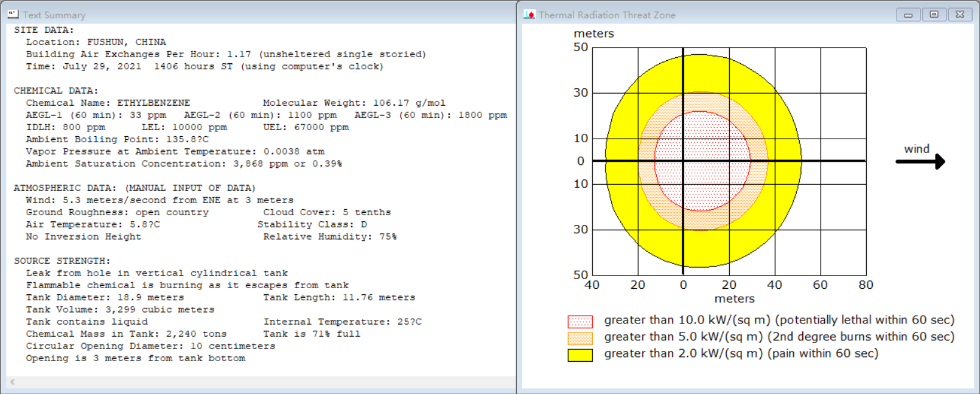Image resolution: width=980 pixels, height=394 pixels.
Task: Click 'Tank Length: 11.76 meters' text
Action: 339,297
